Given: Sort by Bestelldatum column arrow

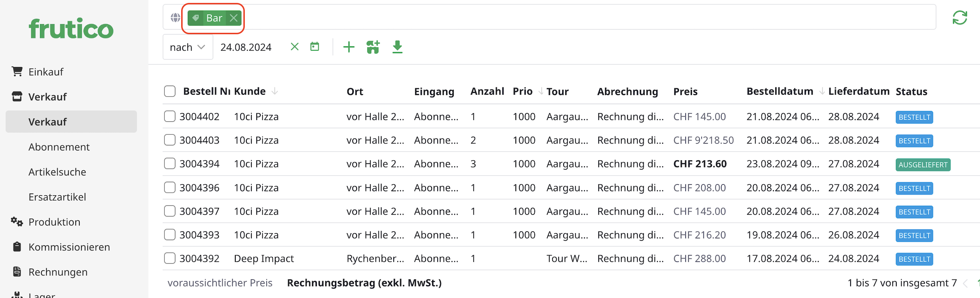Looking at the screenshot, I should click(821, 91).
